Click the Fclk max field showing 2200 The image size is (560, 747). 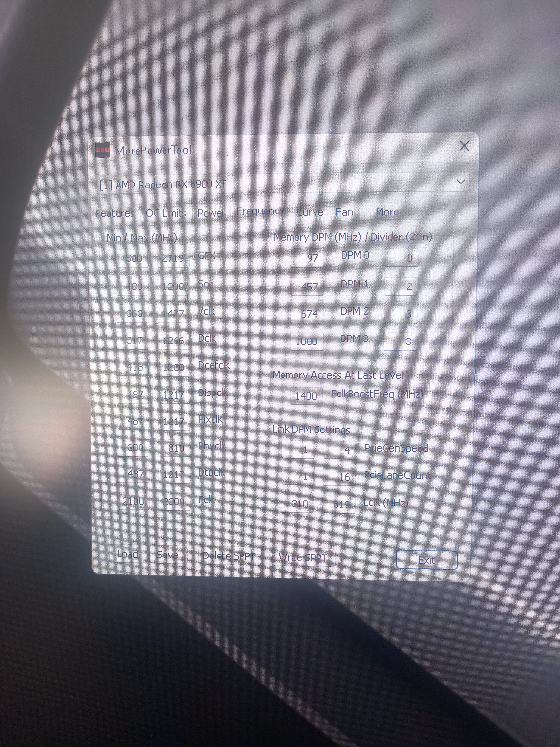pyautogui.click(x=174, y=501)
